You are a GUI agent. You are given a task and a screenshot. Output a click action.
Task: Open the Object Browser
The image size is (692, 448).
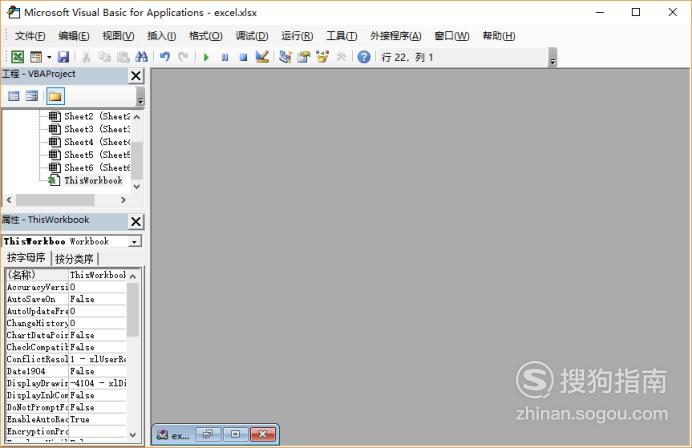323,57
